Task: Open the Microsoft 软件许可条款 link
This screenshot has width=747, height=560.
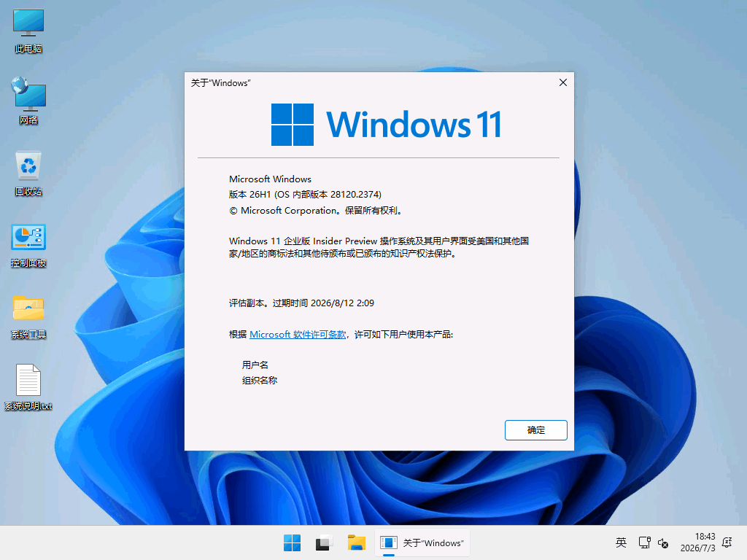Action: point(298,334)
